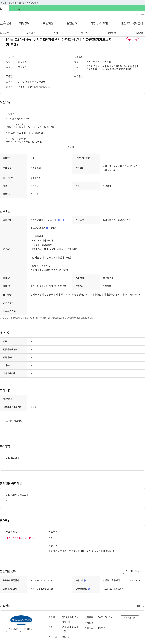Click certification number K120612507030004
The image size is (145, 644).
click(114, 589)
